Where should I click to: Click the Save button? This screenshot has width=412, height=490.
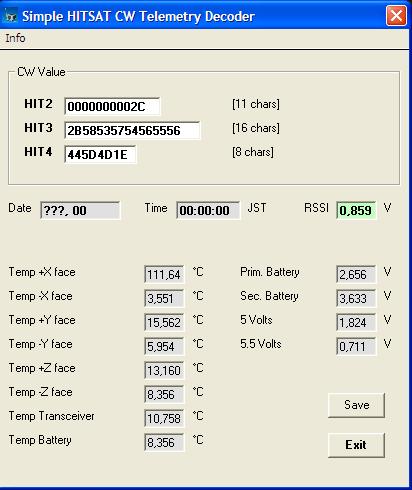tap(356, 405)
